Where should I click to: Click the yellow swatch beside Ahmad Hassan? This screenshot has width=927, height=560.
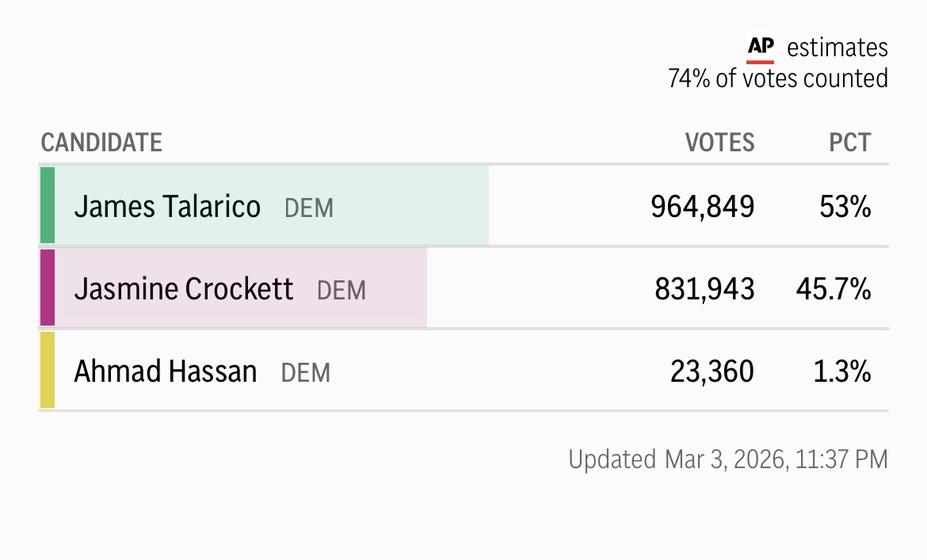48,370
